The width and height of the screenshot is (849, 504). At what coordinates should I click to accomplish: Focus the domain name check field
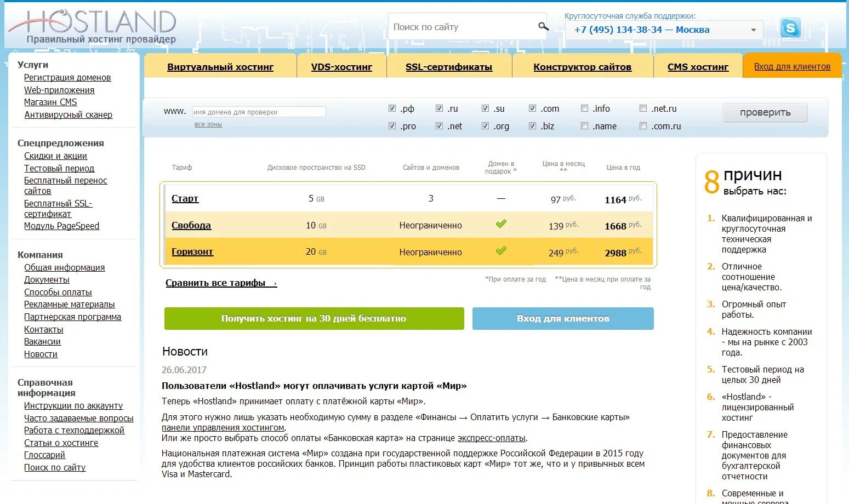[x=259, y=112]
